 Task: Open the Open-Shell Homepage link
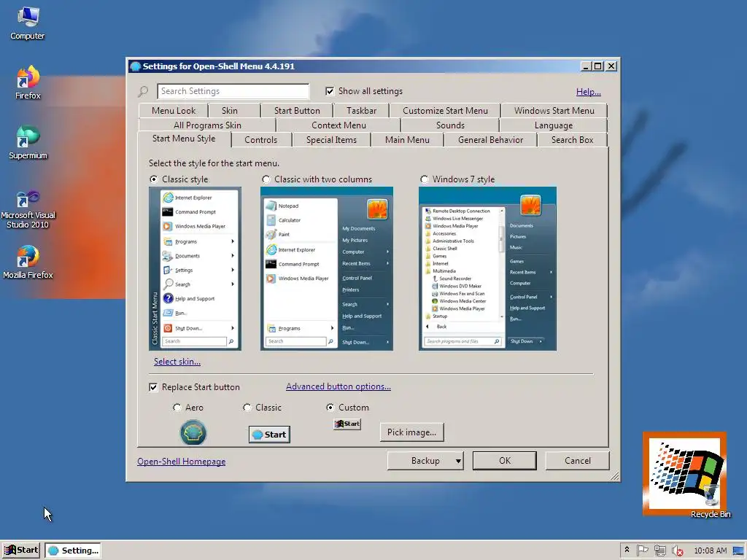181,462
